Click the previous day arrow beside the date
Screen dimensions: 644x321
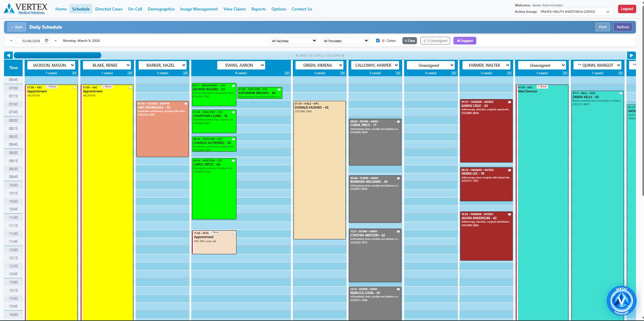point(11,40)
